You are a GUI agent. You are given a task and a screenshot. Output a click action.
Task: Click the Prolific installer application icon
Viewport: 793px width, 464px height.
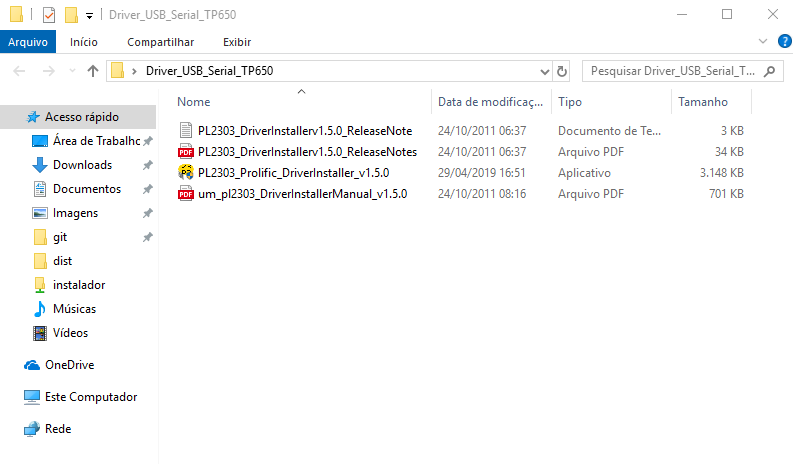point(186,173)
